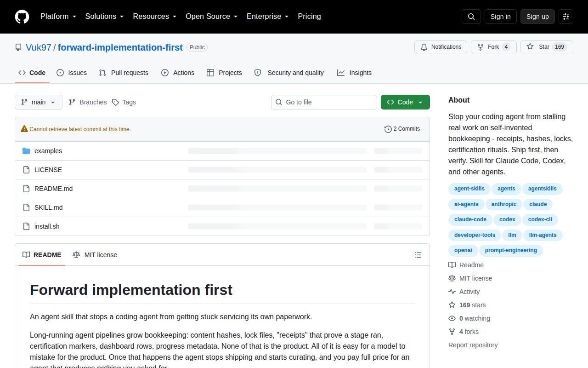Expand the Open Source menu
This screenshot has width=588, height=368.
(x=211, y=17)
